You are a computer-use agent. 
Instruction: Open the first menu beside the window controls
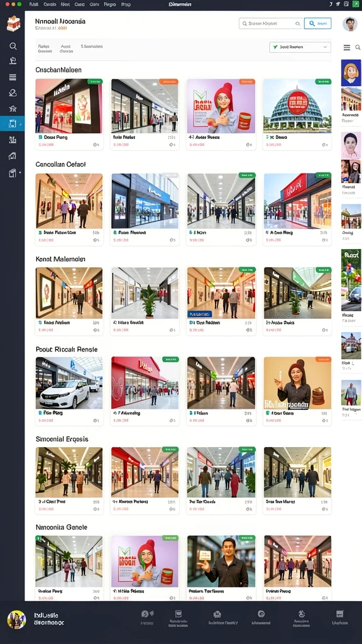click(34, 4)
